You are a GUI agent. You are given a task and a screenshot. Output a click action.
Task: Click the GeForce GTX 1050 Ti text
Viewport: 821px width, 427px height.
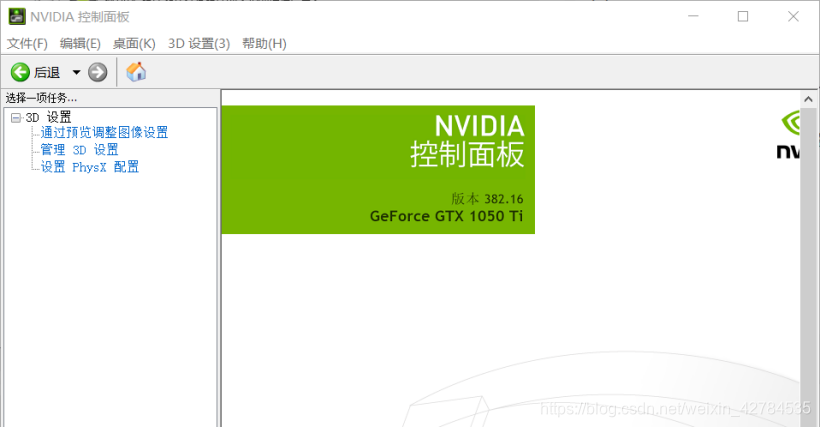coord(446,216)
